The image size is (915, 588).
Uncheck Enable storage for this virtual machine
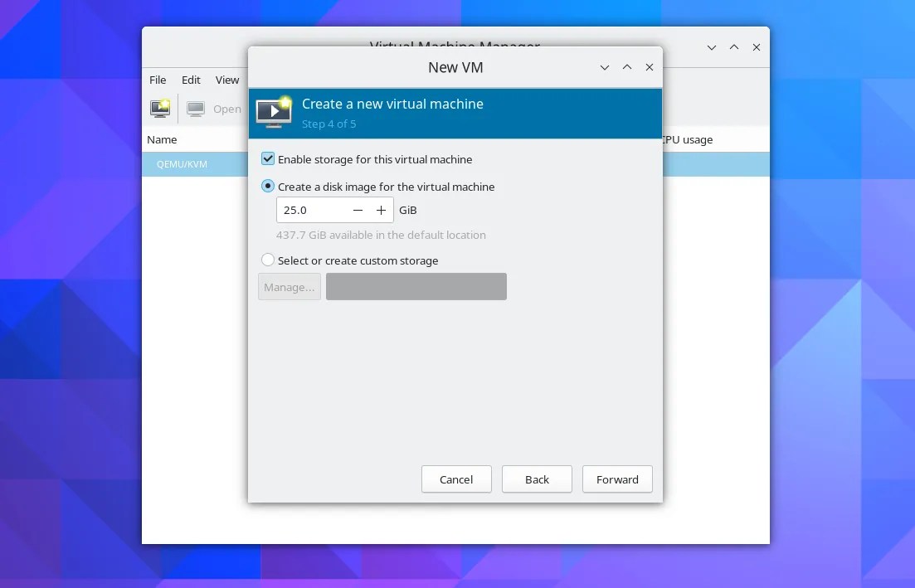click(x=267, y=158)
